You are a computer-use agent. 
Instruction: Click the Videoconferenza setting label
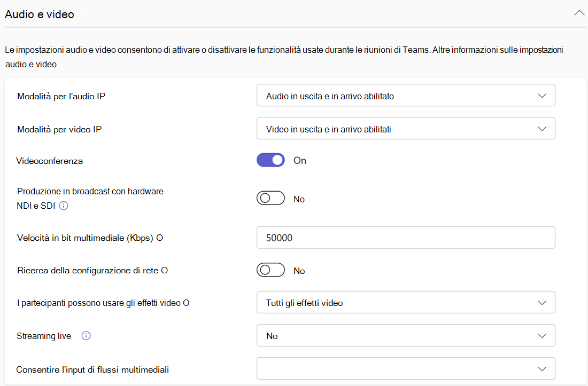[50, 161]
